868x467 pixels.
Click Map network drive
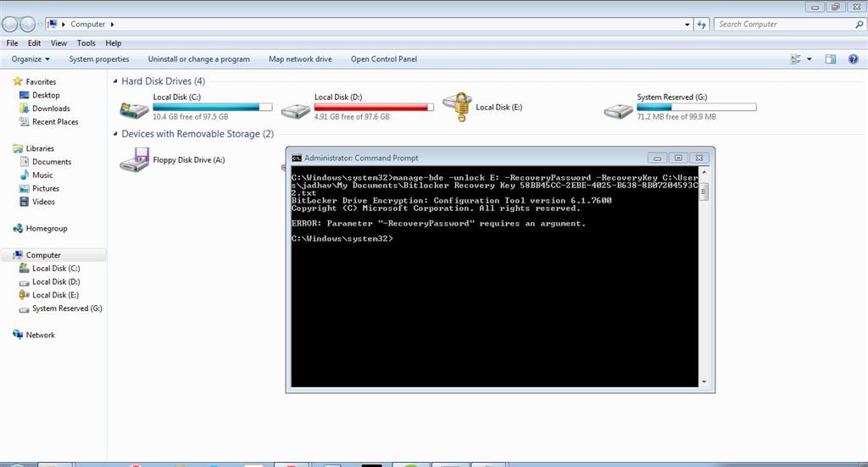coord(301,58)
